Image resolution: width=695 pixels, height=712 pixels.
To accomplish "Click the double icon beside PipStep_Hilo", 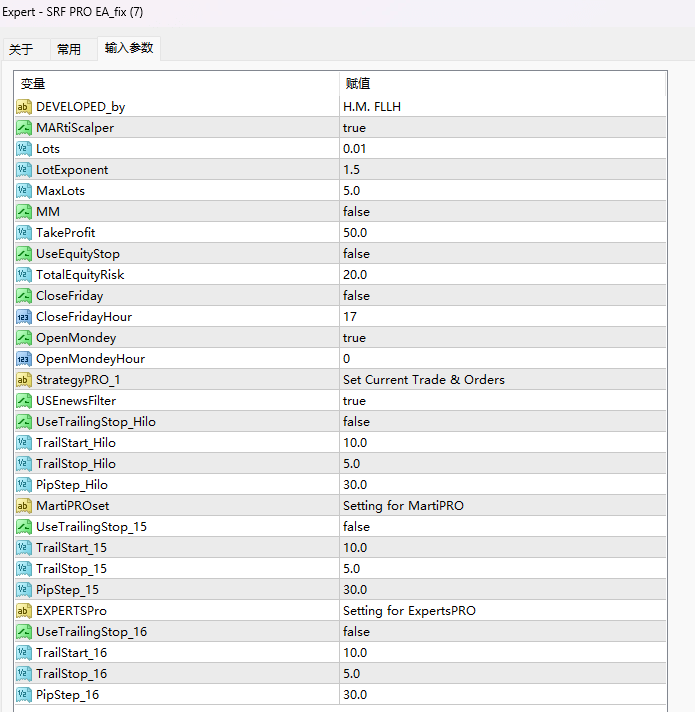I will tap(24, 485).
